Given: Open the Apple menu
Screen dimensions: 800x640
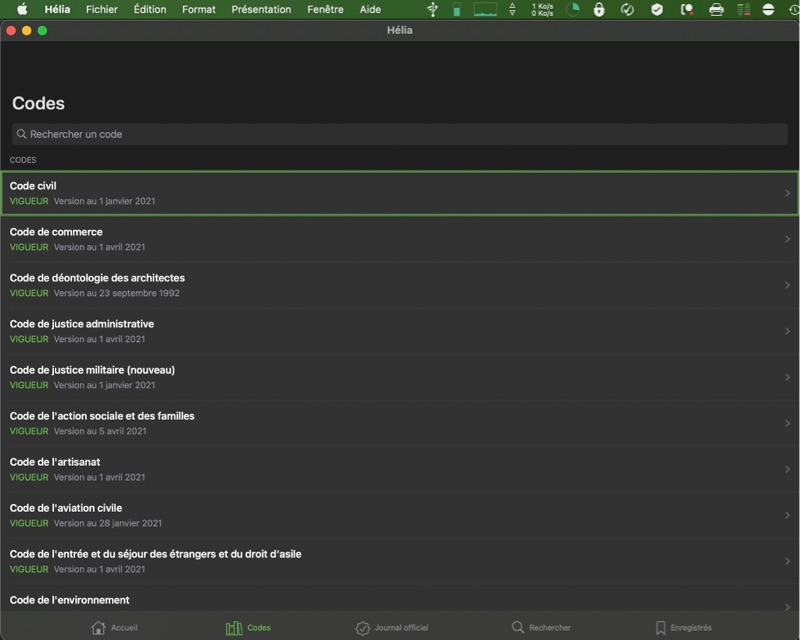Looking at the screenshot, I should pyautogui.click(x=22, y=10).
